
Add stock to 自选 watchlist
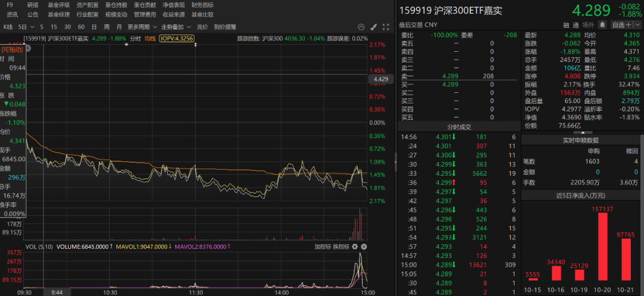coord(621,24)
